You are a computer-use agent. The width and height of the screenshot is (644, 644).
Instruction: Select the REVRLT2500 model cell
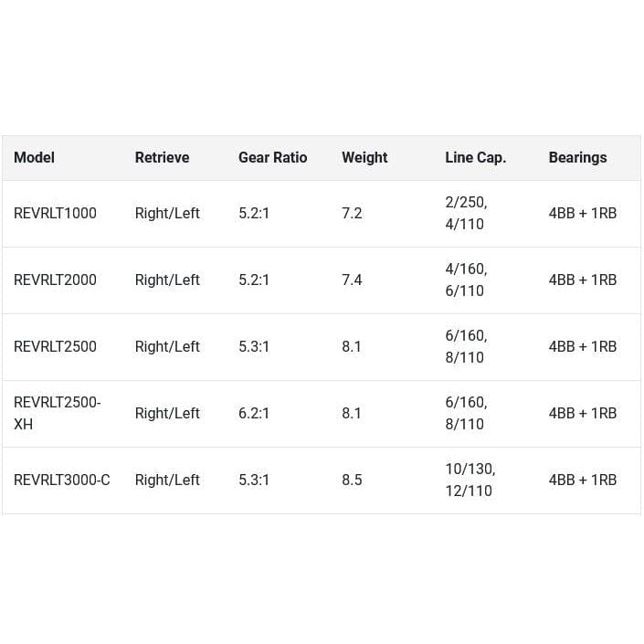55,346
